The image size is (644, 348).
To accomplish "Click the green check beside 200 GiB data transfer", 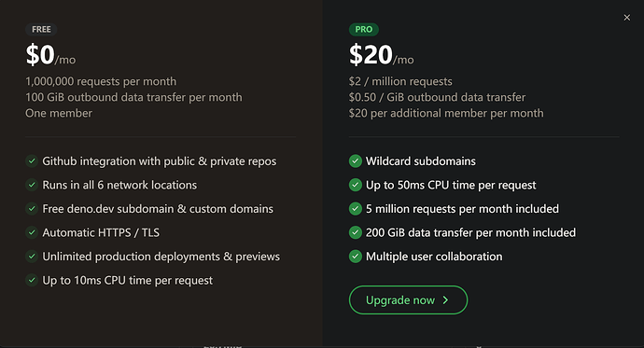I will pos(356,232).
